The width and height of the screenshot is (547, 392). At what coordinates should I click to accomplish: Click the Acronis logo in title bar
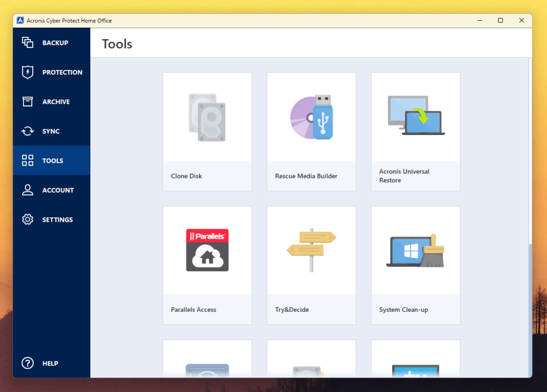pyautogui.click(x=20, y=21)
